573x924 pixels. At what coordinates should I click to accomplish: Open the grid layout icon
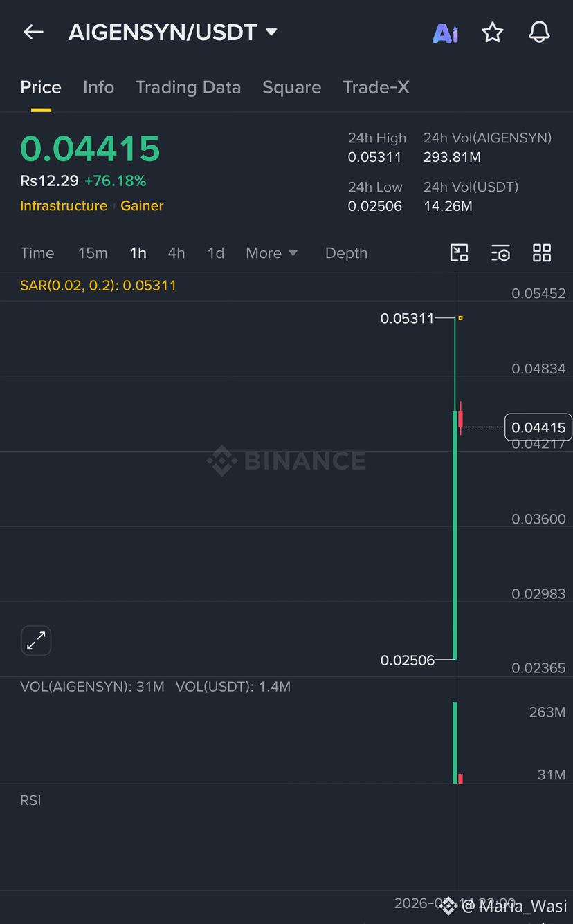click(x=542, y=252)
